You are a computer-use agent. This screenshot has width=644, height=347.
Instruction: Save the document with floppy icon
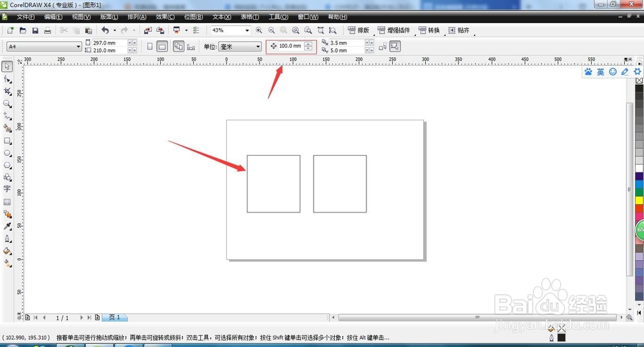35,30
